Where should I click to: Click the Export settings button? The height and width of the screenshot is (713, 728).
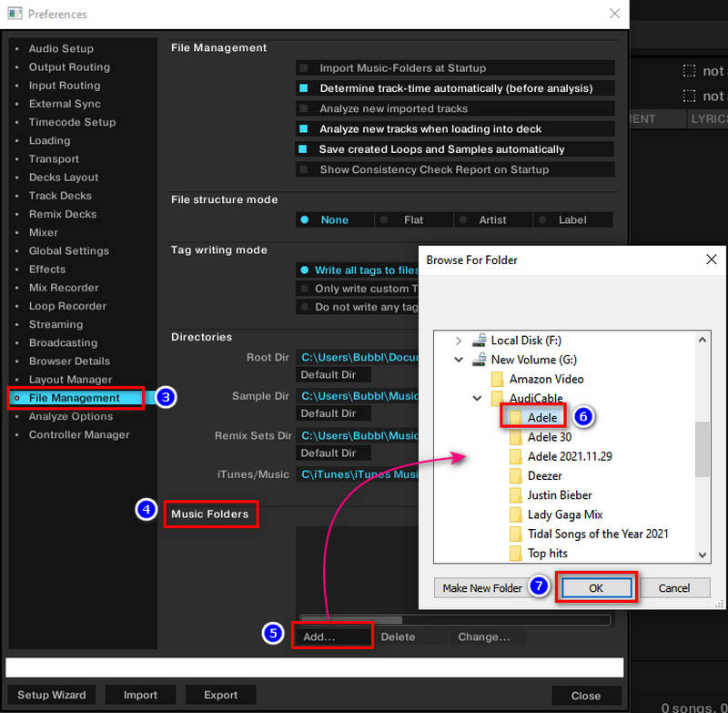(x=220, y=695)
